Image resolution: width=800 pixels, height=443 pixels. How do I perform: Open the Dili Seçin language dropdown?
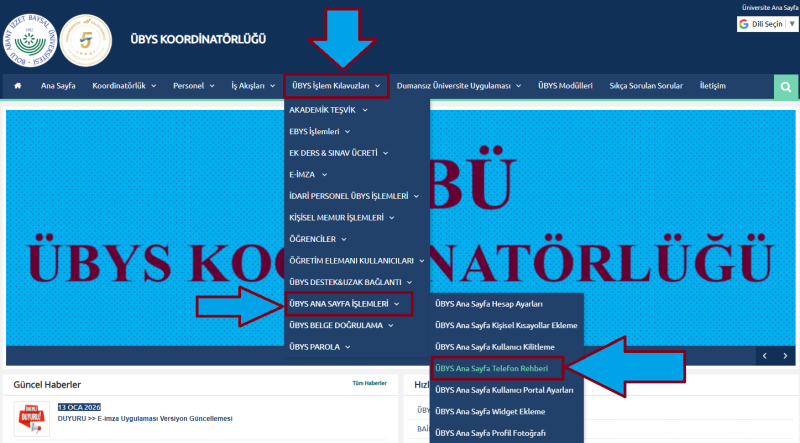[x=767, y=23]
